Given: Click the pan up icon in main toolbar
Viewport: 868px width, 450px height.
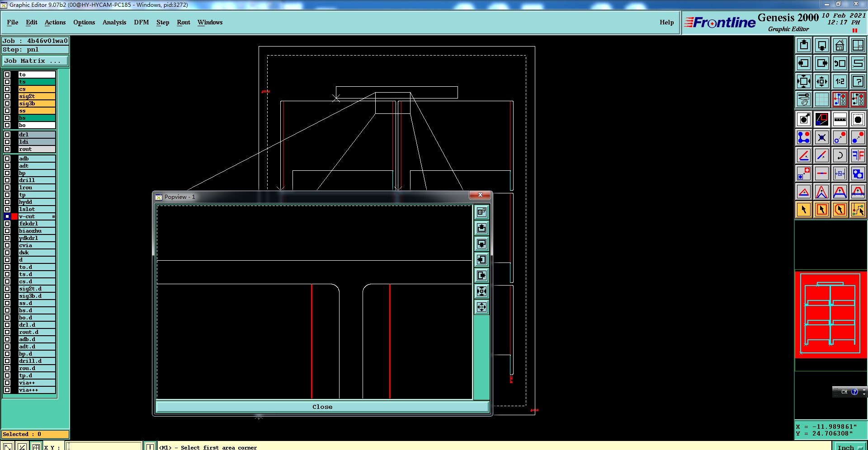Looking at the screenshot, I should coord(804,45).
